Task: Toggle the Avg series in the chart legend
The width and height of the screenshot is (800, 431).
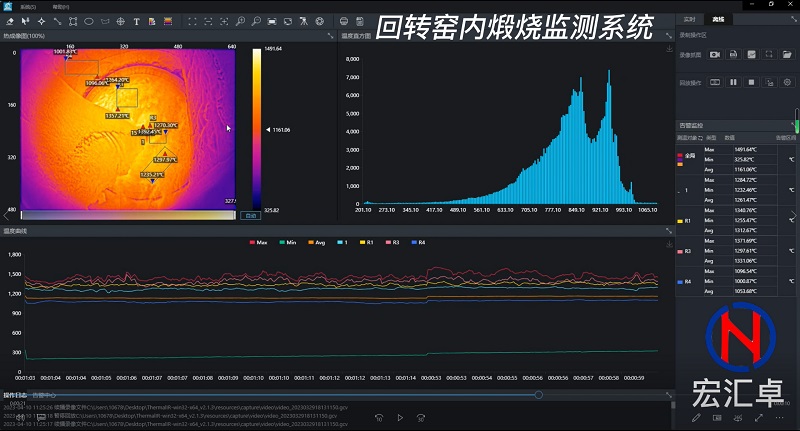Action: pyautogui.click(x=317, y=243)
